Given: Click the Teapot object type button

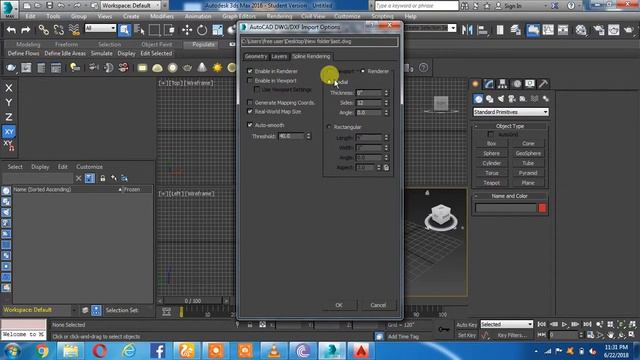Looking at the screenshot, I should 491,183.
